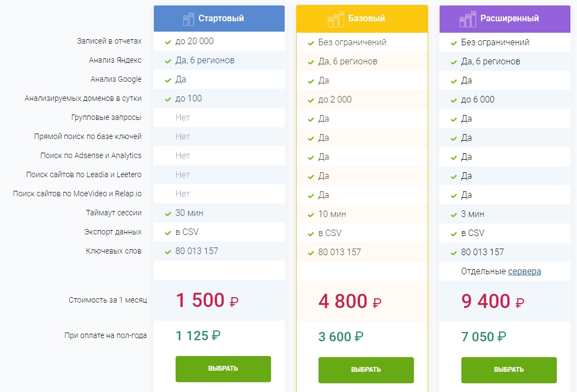577x392 pixels.
Task: Click the Стартовый plan header icon
Action: (189, 19)
